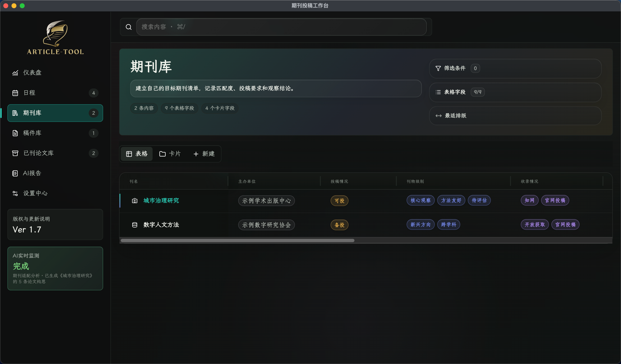Viewport: 621px width, 364px height.
Task: Toggle the 最适排版 layout option
Action: pyautogui.click(x=515, y=116)
